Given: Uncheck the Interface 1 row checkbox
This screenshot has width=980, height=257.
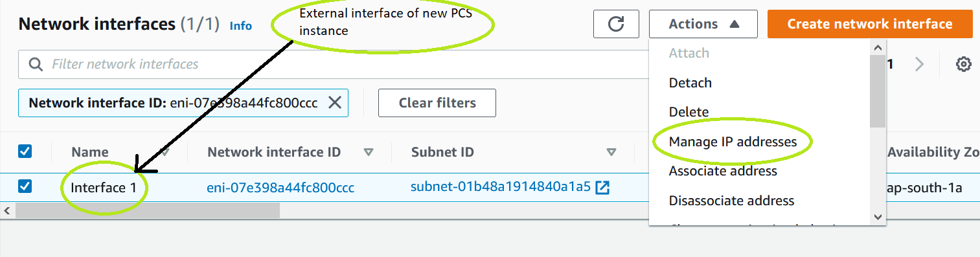Looking at the screenshot, I should coord(25,187).
